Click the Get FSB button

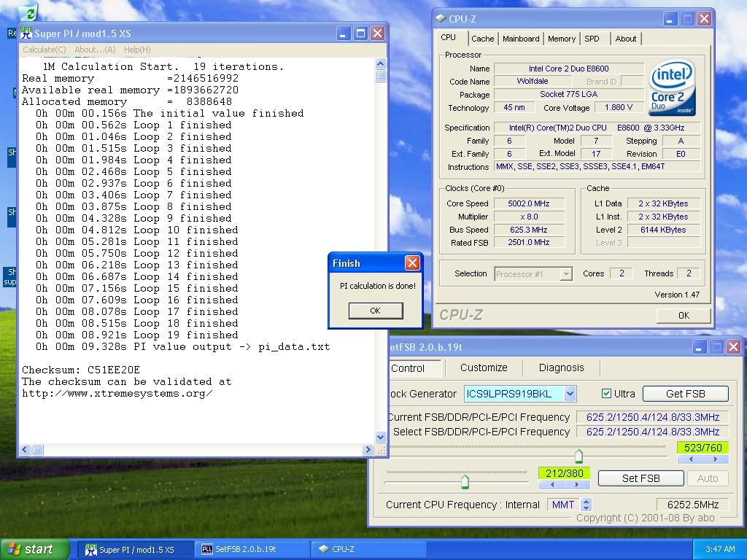pyautogui.click(x=685, y=394)
